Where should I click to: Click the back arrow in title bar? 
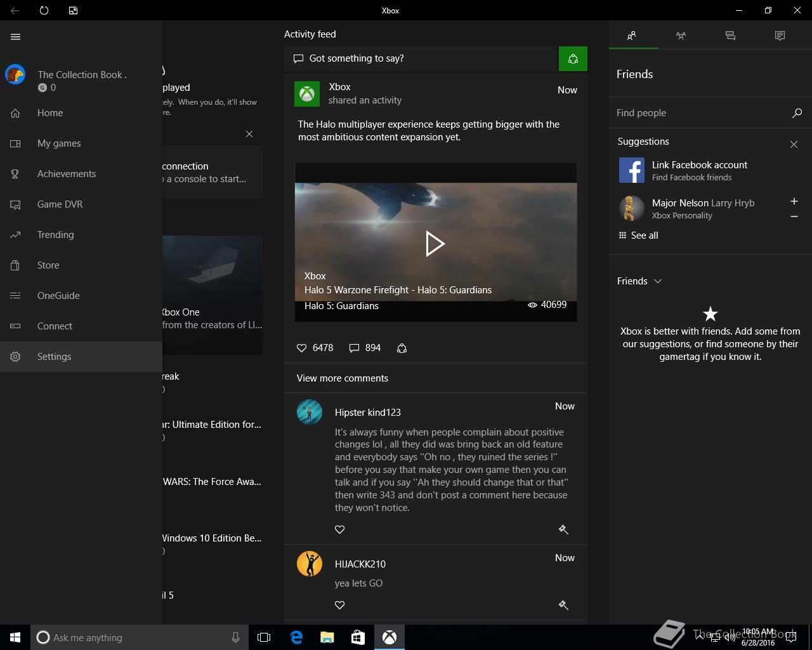click(x=15, y=10)
